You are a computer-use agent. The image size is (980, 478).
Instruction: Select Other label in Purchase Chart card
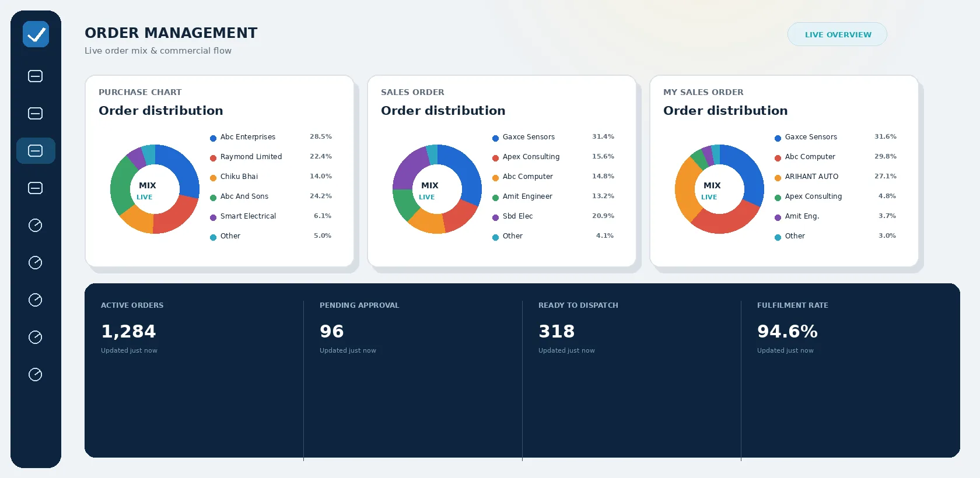coord(230,236)
